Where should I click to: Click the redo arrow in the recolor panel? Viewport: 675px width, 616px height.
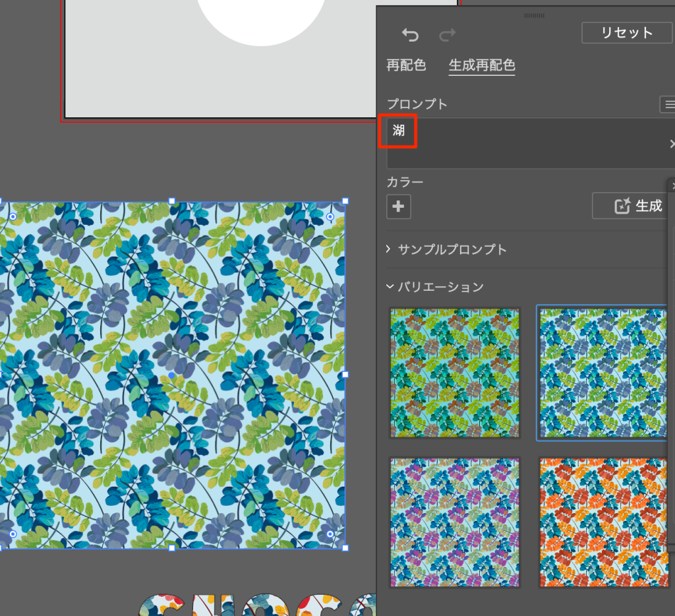[x=448, y=35]
